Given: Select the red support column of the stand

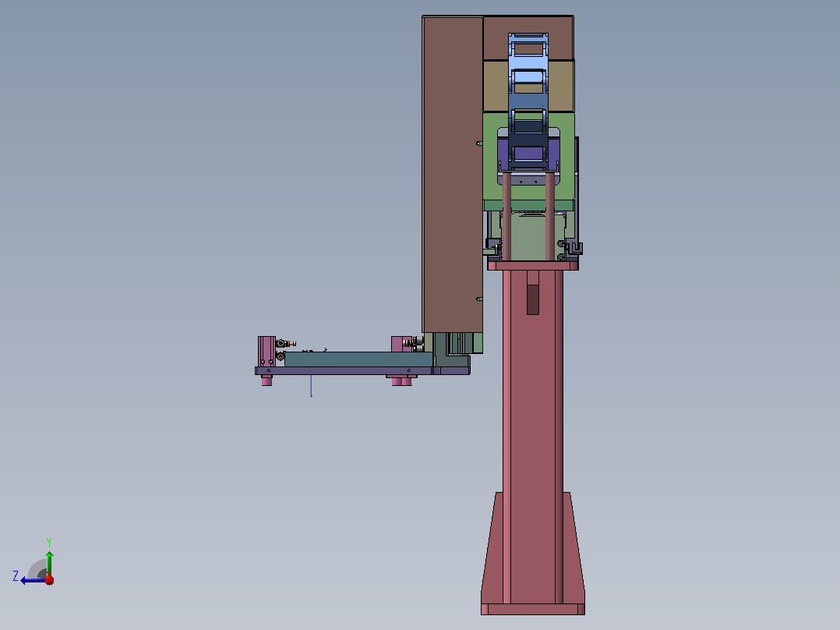Looking at the screenshot, I should click(532, 437).
